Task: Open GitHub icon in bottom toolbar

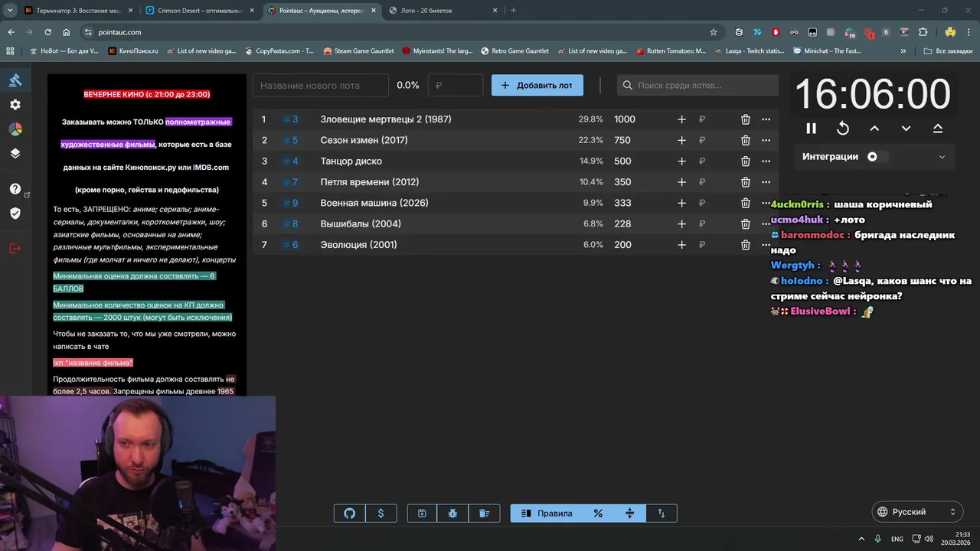Action: 350,514
